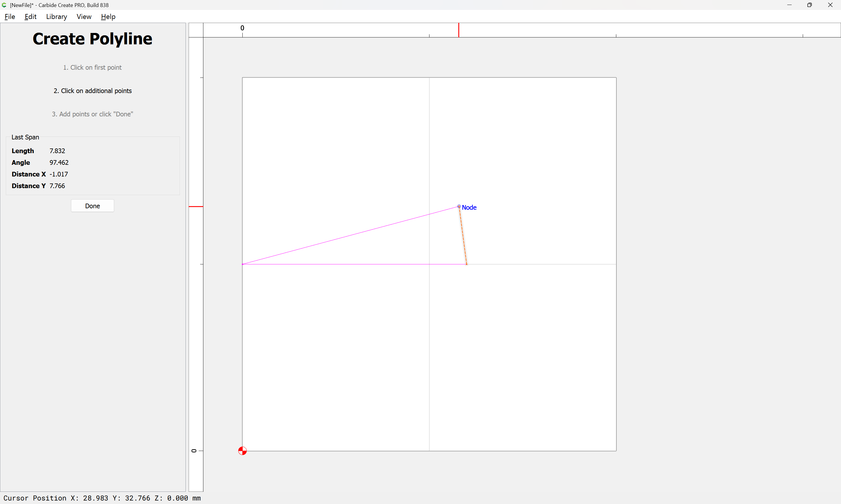
Task: Click the red marker on horizontal ruler
Action: (458, 30)
